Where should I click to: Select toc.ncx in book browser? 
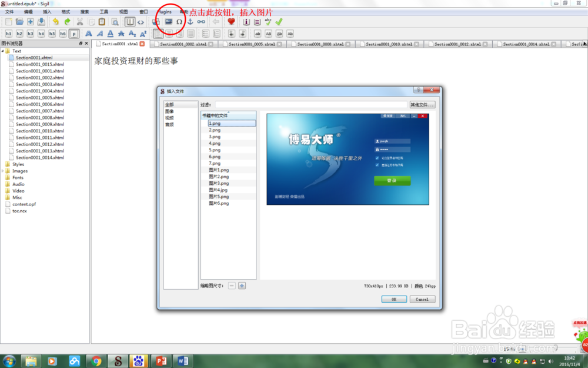(19, 211)
